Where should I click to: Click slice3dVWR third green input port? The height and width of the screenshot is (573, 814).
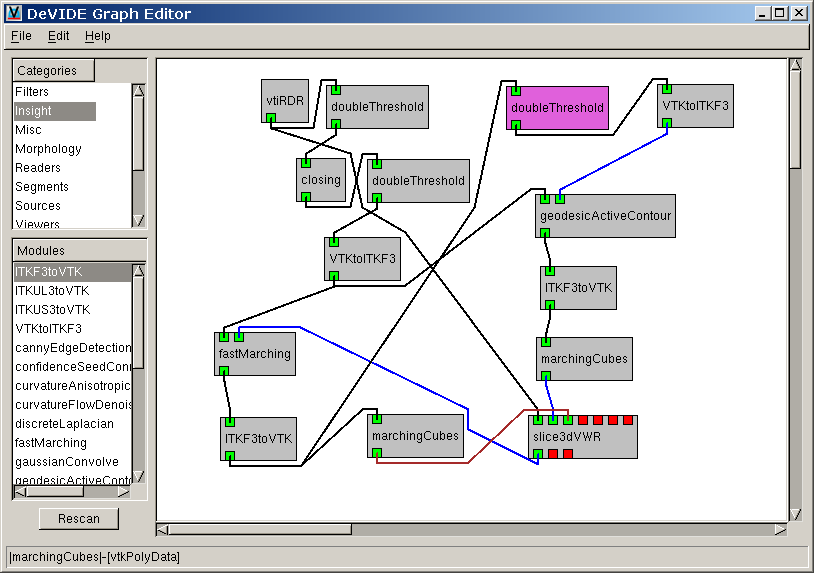pos(568,420)
